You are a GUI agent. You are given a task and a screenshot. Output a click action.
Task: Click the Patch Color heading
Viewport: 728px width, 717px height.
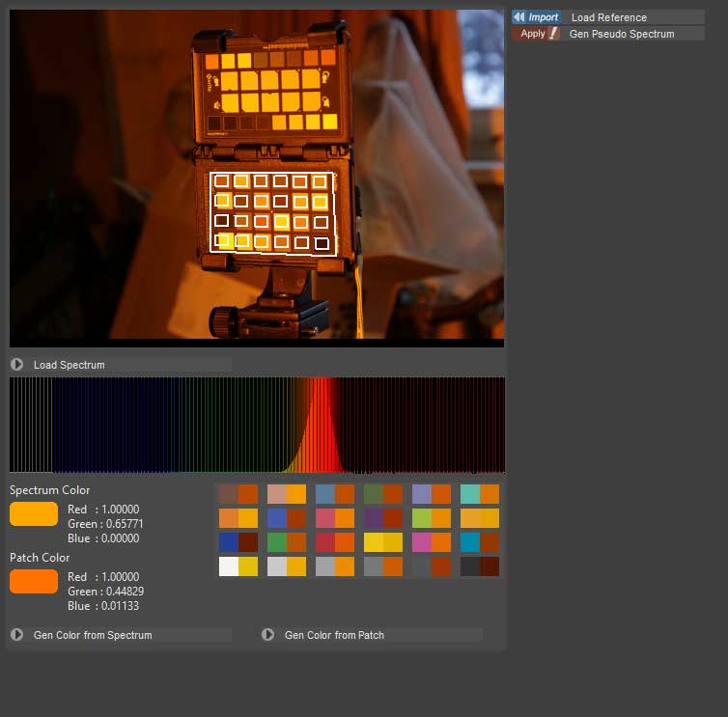(x=40, y=558)
